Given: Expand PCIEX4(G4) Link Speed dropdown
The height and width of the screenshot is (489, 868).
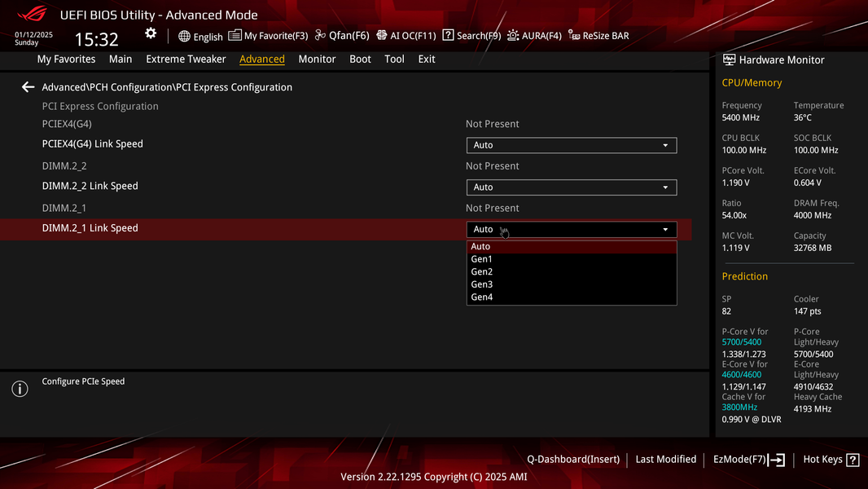Looking at the screenshot, I should pos(572,145).
